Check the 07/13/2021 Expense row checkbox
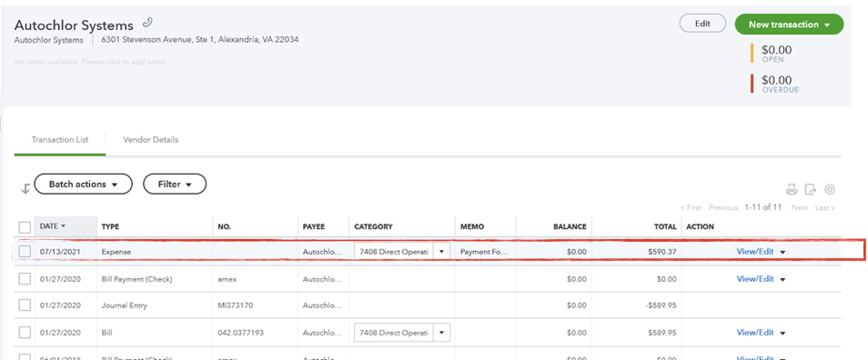Viewport: 868px width, 360px height. coord(25,252)
